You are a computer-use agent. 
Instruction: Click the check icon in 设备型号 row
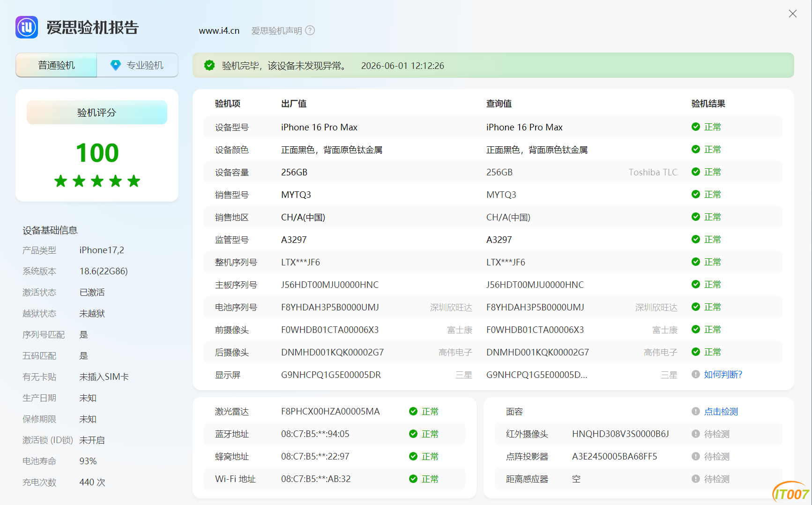pyautogui.click(x=696, y=127)
